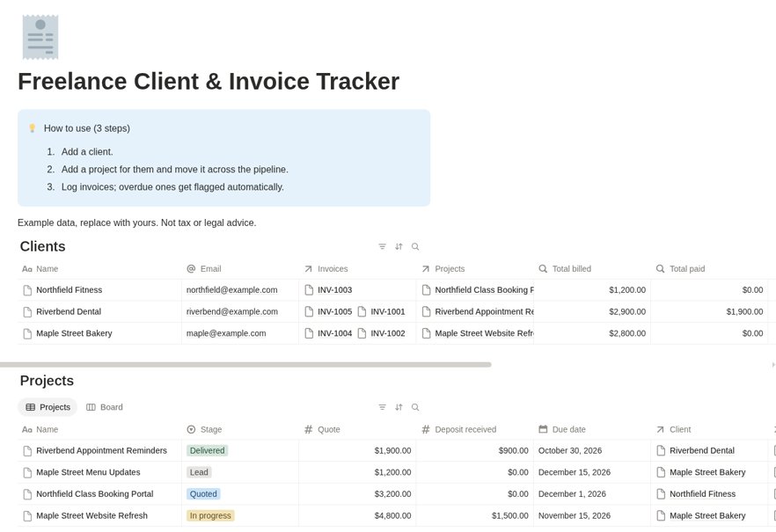Click the page icon of Riverbend Appointment Reminders project row
776x532 pixels.
pos(28,451)
